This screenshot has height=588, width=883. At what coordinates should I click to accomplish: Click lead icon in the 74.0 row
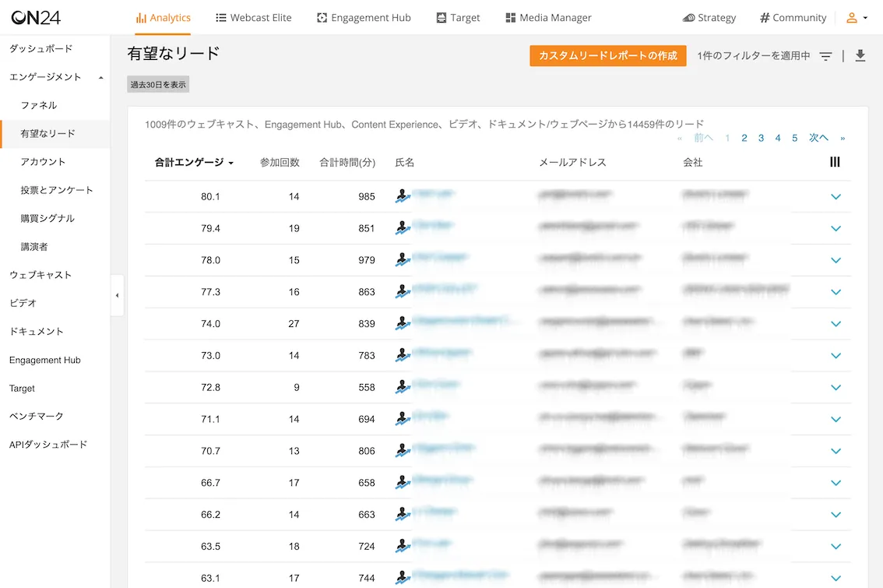[403, 323]
